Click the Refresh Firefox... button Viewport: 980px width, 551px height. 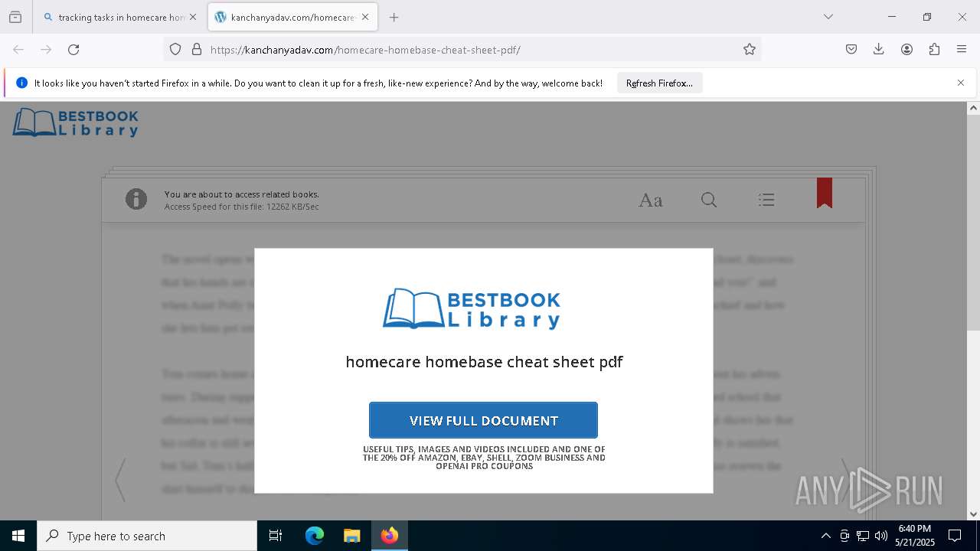pos(659,83)
